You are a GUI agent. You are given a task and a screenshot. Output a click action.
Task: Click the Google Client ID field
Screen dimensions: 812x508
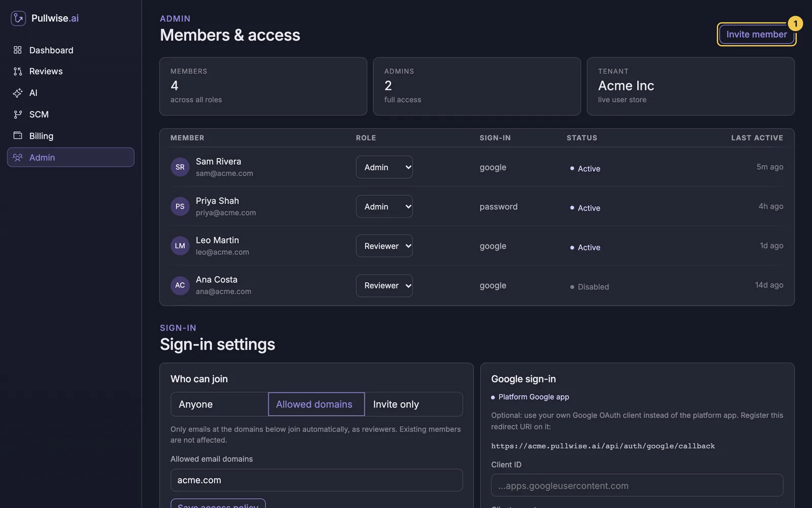pos(637,486)
